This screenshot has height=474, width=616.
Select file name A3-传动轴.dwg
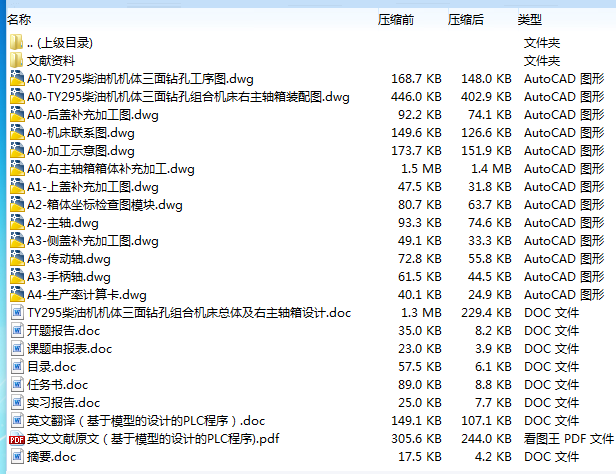point(69,259)
